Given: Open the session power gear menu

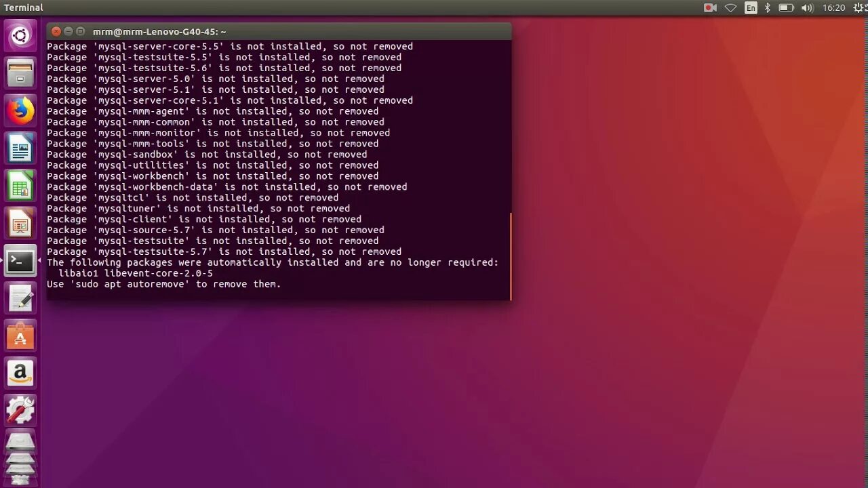Looking at the screenshot, I should point(857,7).
